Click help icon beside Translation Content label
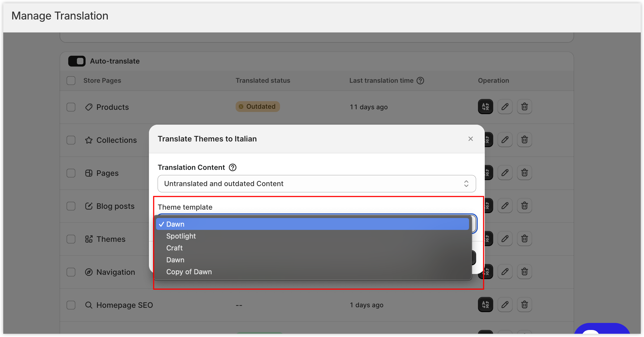 [x=232, y=167]
